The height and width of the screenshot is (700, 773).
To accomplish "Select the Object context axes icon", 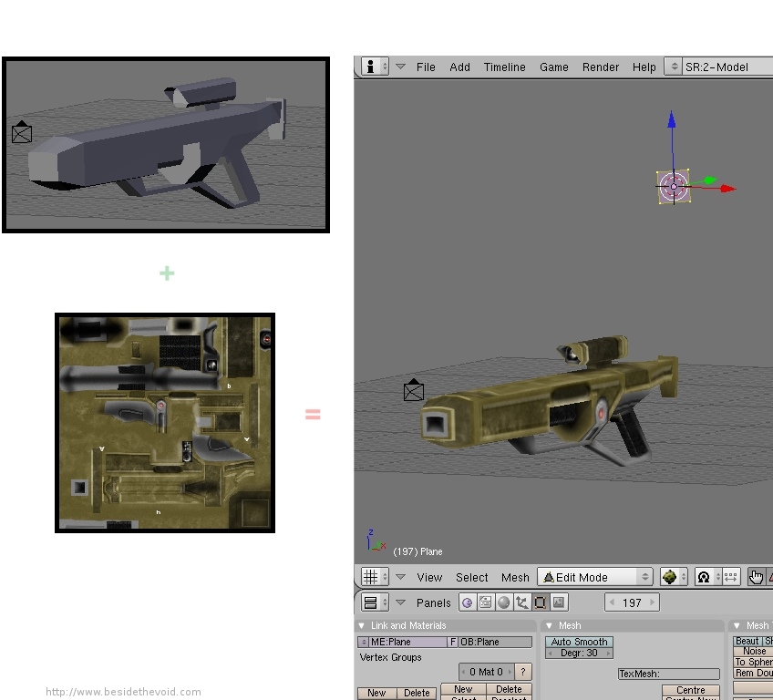I will coord(522,602).
